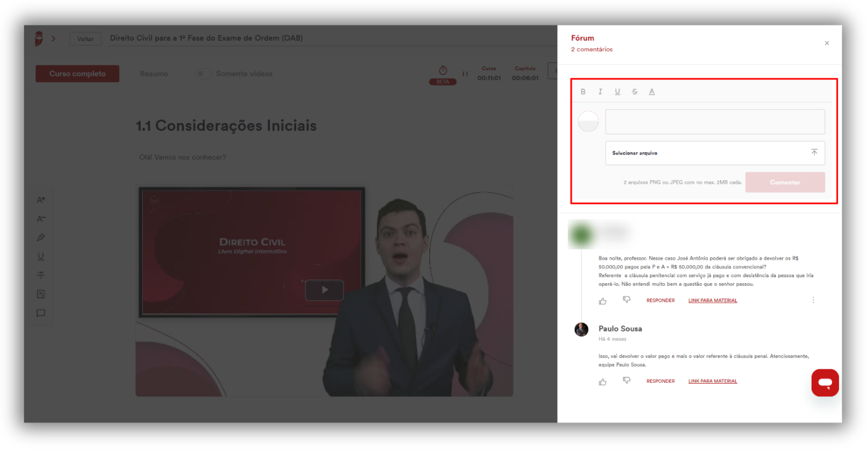
Task: Open LINK PARA MATERIAL under Paulo Sousa's reply
Action: [x=713, y=381]
